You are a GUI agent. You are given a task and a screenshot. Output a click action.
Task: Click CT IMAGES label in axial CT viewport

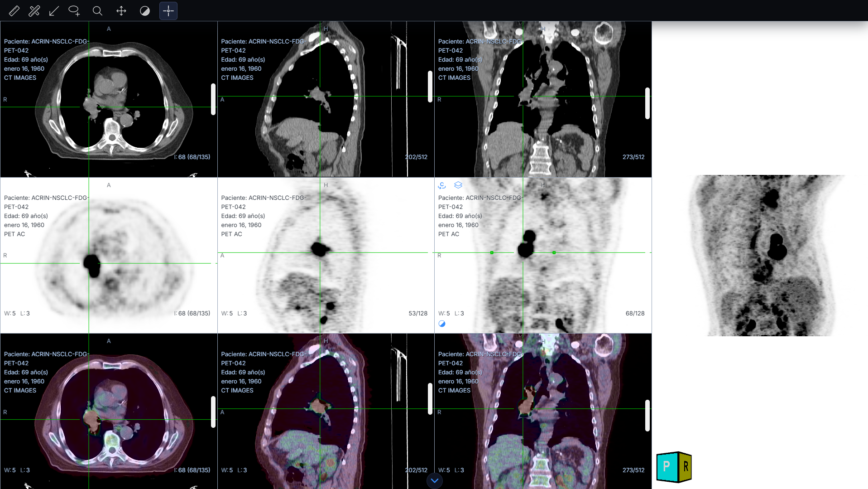(x=20, y=77)
